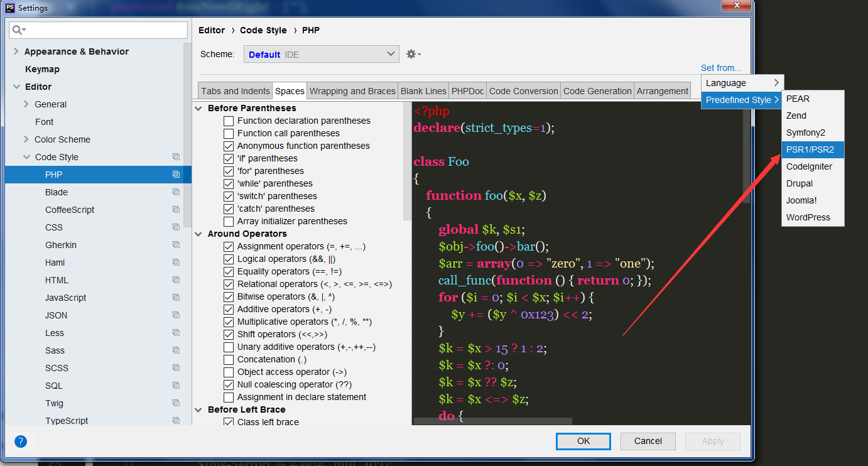The width and height of the screenshot is (868, 466).
Task: Click the copy icon beside Blade
Action: [176, 192]
